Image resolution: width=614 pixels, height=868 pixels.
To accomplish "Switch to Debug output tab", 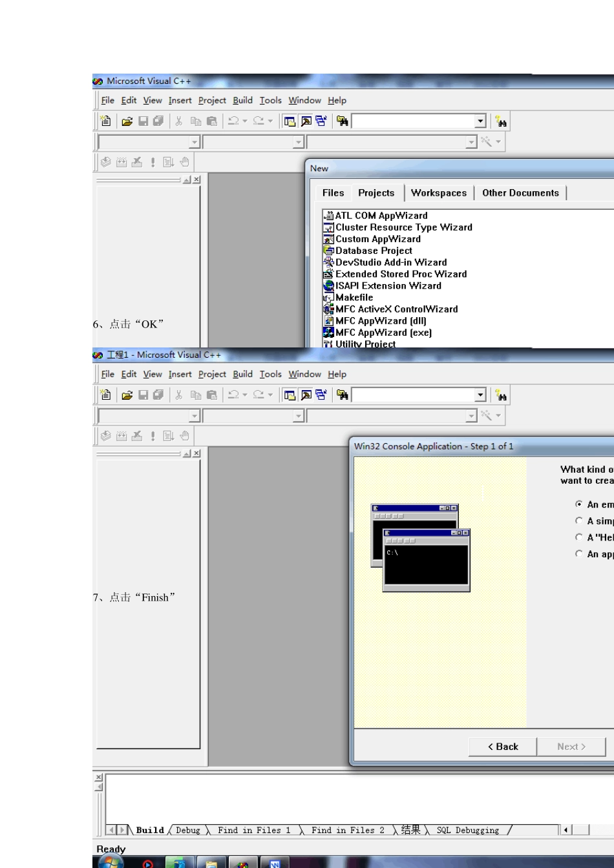I will (188, 830).
